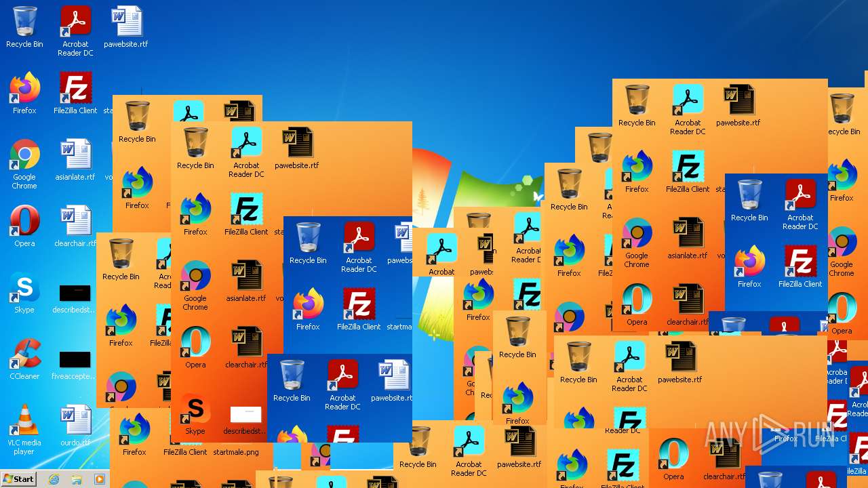
Task: Launch Firefox from the left desktop column
Action: point(24,94)
